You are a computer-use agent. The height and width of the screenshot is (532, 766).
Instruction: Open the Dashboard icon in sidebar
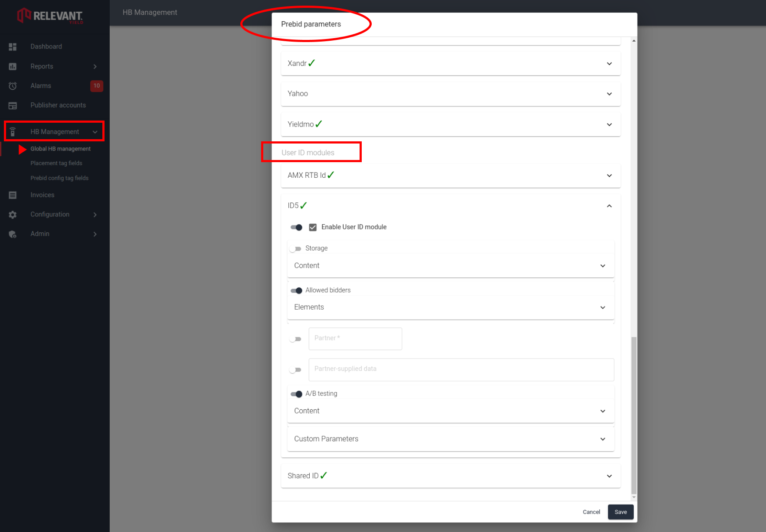point(13,47)
